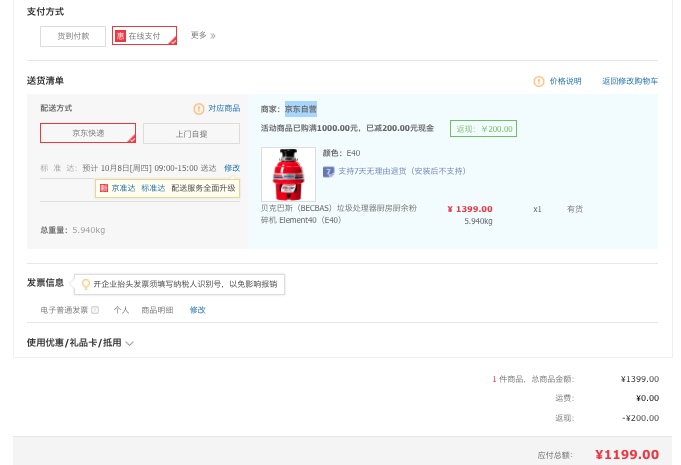Open 对应商品 link
Screen dimensions: 681x465
[x=224, y=108]
